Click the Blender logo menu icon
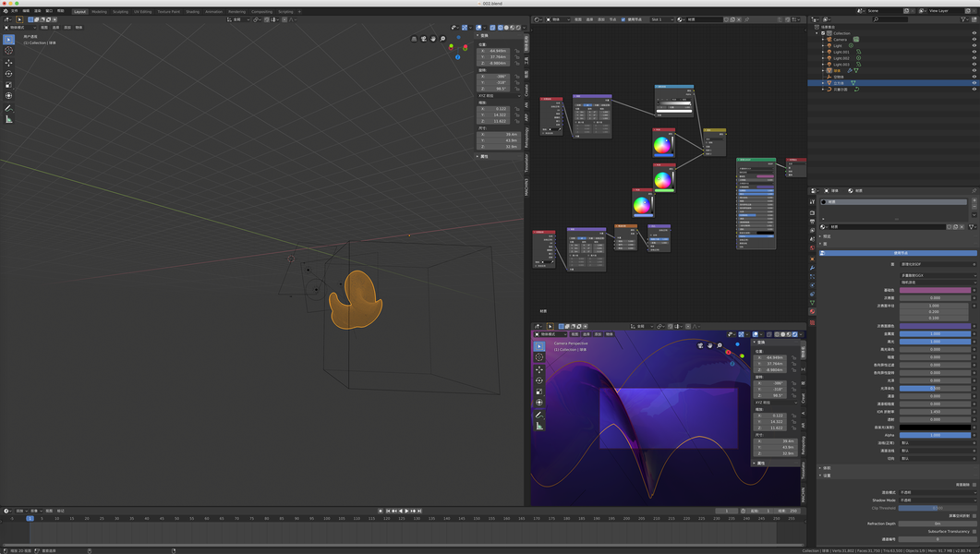Image resolution: width=980 pixels, height=554 pixels. point(6,10)
